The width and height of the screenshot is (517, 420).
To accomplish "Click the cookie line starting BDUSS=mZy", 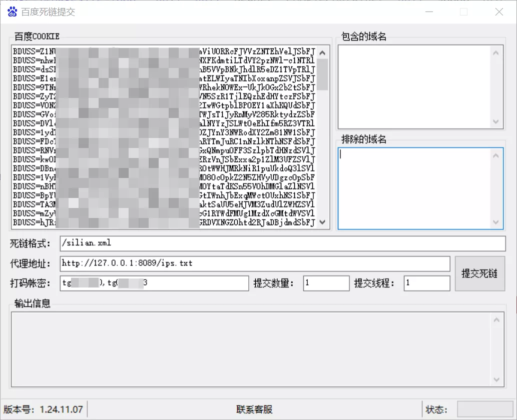I will [x=164, y=213].
